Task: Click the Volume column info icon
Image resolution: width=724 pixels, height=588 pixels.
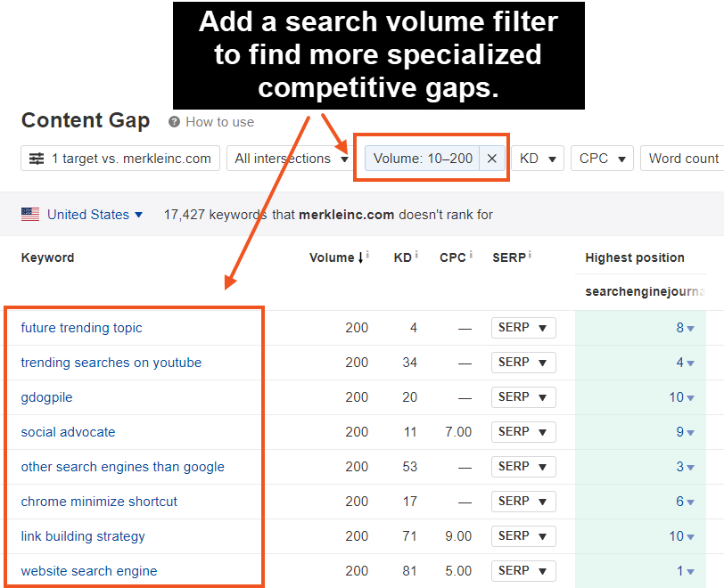Action: pos(367,256)
